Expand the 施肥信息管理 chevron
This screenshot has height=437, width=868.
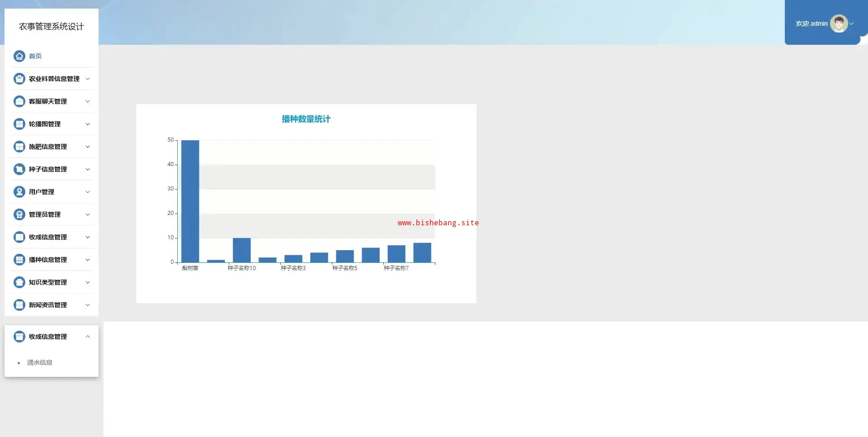tap(88, 147)
